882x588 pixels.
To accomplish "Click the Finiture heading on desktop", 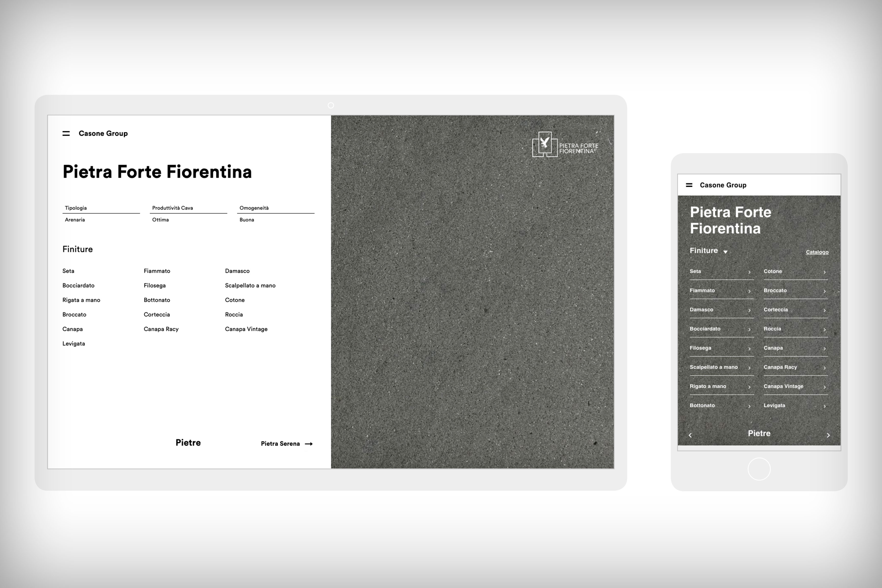I will [77, 249].
